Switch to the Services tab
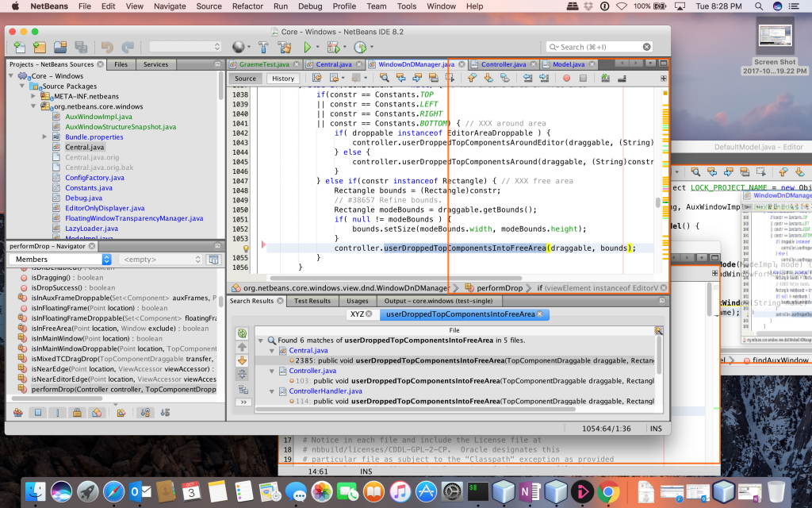This screenshot has height=508, width=812. (x=156, y=64)
